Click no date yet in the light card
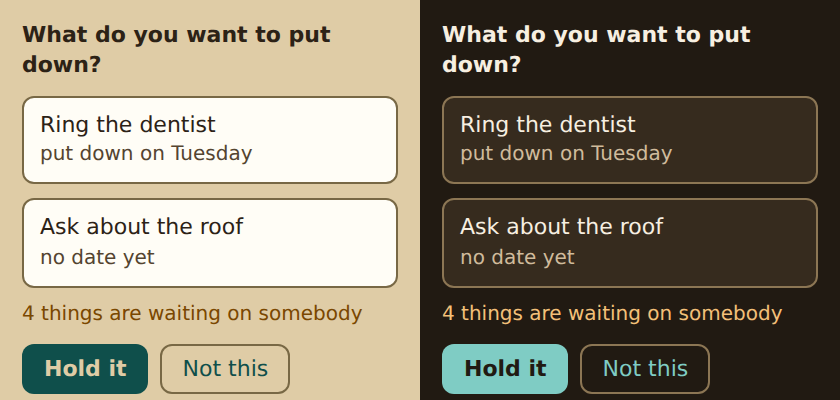840x400 pixels. (x=98, y=258)
